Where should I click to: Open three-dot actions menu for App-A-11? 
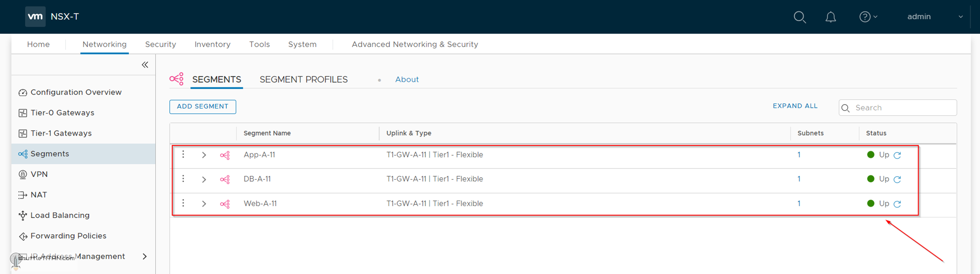click(183, 154)
